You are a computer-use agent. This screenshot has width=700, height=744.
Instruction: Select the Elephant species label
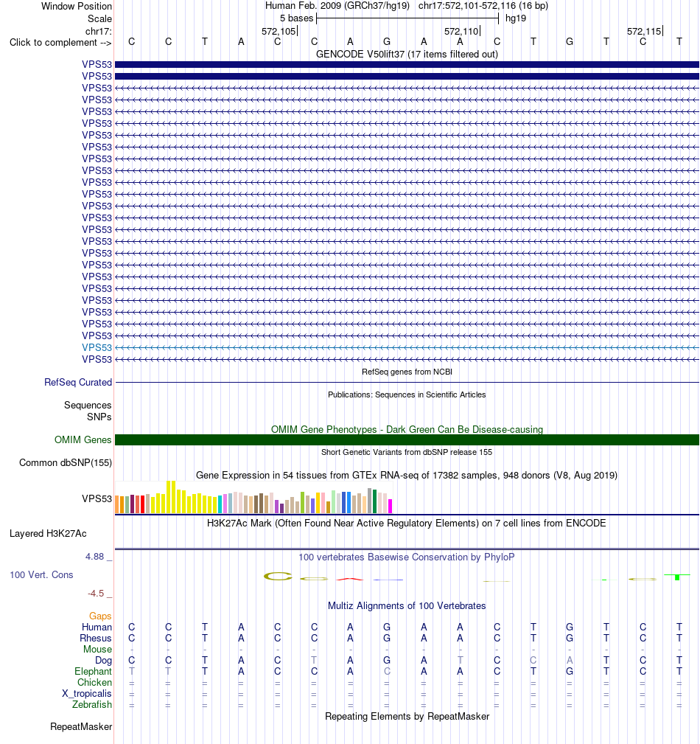click(93, 672)
